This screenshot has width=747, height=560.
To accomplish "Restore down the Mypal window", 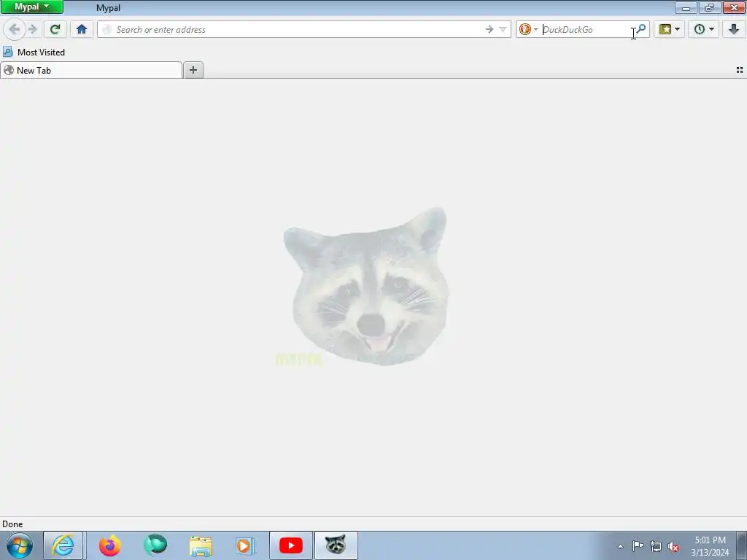I will click(710, 7).
